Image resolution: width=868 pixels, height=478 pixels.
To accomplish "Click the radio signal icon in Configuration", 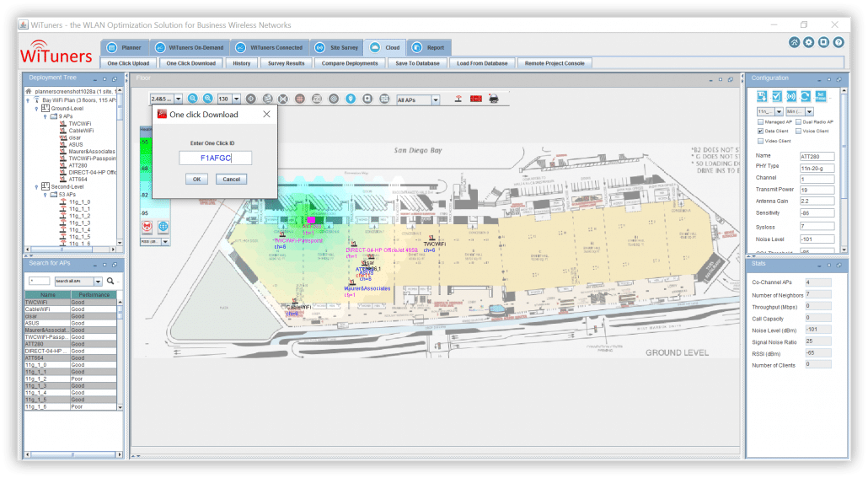I will 791,96.
